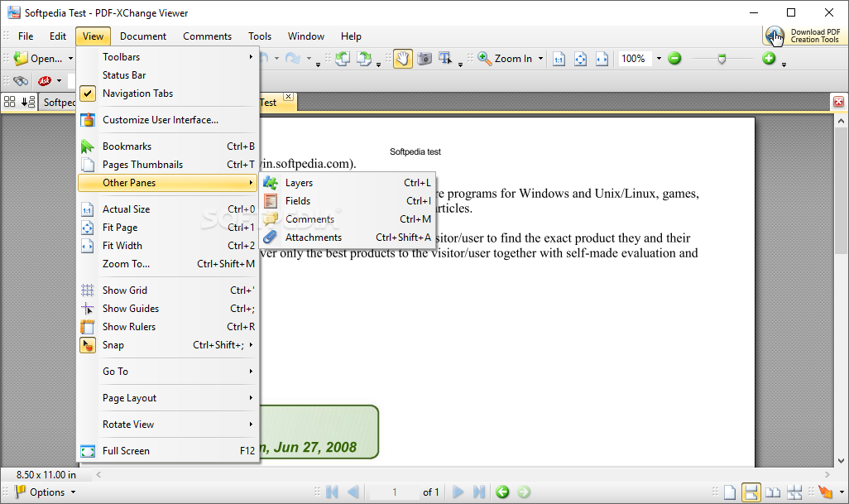Screen dimensions: 849x504
Task: Click the thumbnails grid icon by tabs
Action: point(9,102)
